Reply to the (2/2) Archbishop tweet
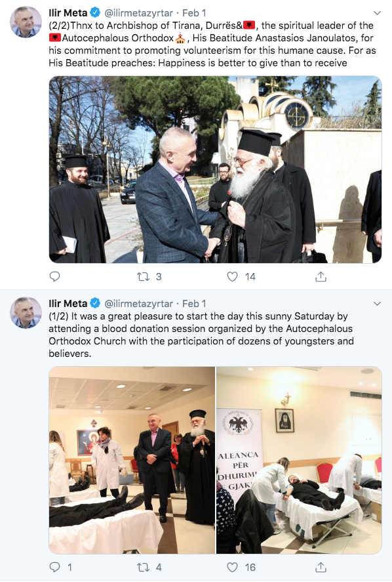Screen dimensions: 392x582 coord(54,276)
